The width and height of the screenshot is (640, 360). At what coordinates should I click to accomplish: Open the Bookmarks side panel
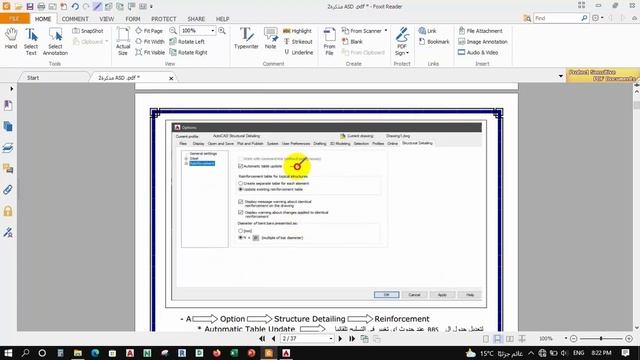tap(8, 105)
